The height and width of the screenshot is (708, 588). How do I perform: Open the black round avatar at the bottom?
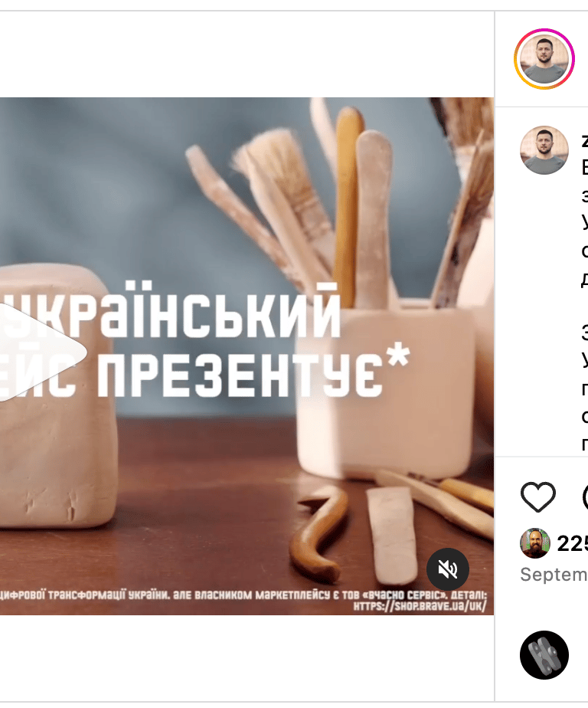tap(544, 654)
